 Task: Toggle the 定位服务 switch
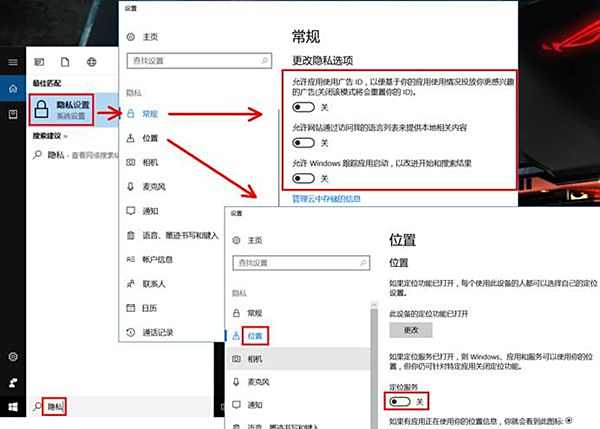399,401
